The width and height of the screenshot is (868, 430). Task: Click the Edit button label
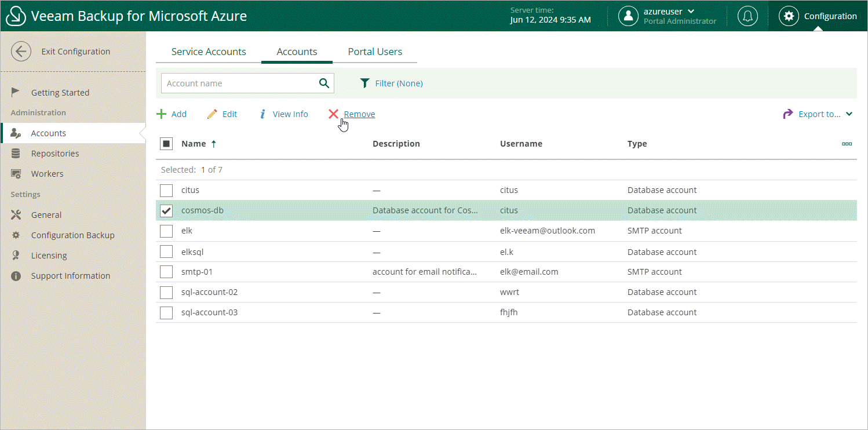229,114
